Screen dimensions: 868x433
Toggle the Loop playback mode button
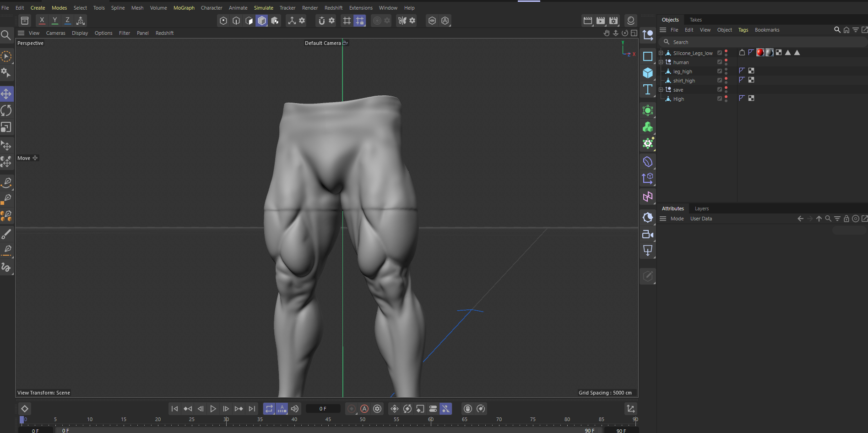coord(269,409)
